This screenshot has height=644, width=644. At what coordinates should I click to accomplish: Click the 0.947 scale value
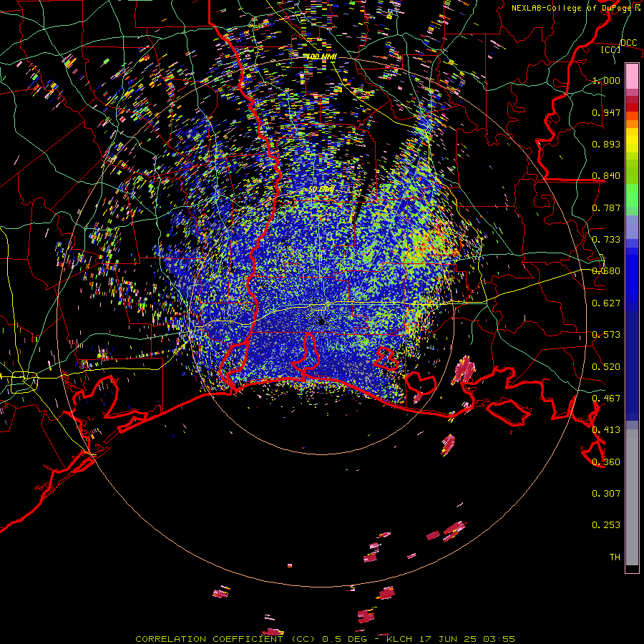click(x=606, y=112)
